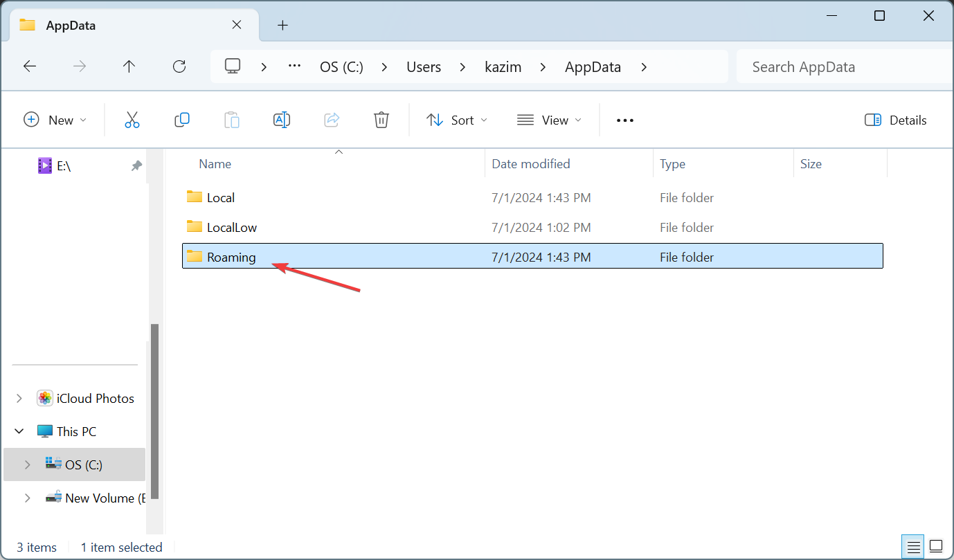Click the Rename icon
The height and width of the screenshot is (560, 954).
(282, 120)
